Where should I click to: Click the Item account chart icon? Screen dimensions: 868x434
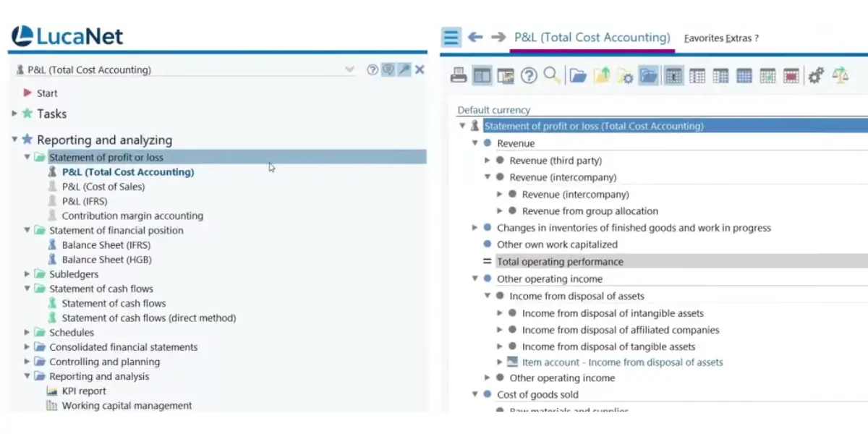pos(512,362)
